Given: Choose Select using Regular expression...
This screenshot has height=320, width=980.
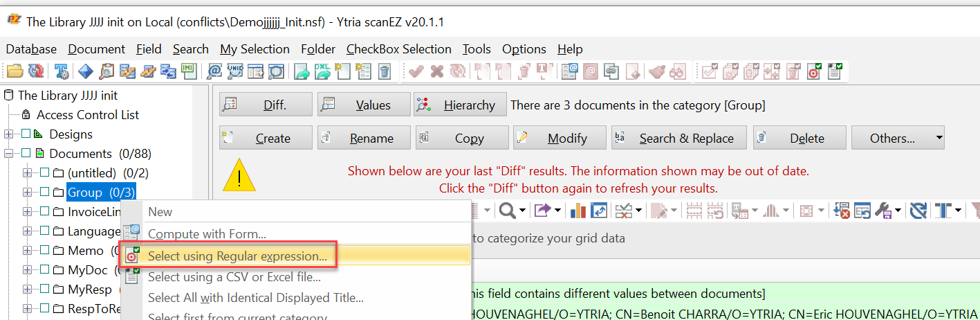Looking at the screenshot, I should pos(237,256).
